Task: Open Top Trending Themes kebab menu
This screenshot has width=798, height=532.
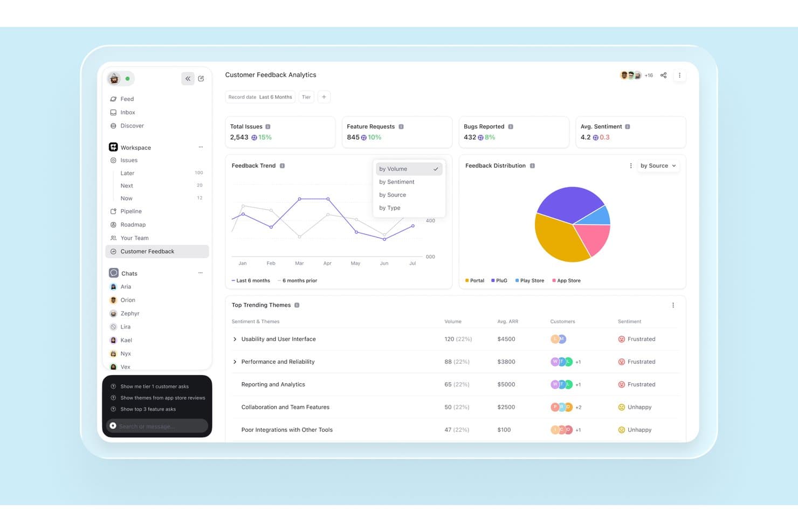Action: [673, 305]
